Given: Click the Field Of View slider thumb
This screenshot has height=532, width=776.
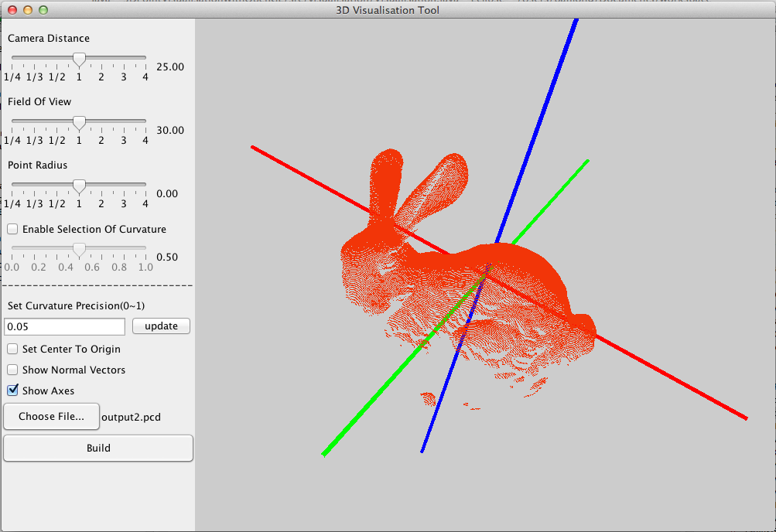Looking at the screenshot, I should pos(79,123).
